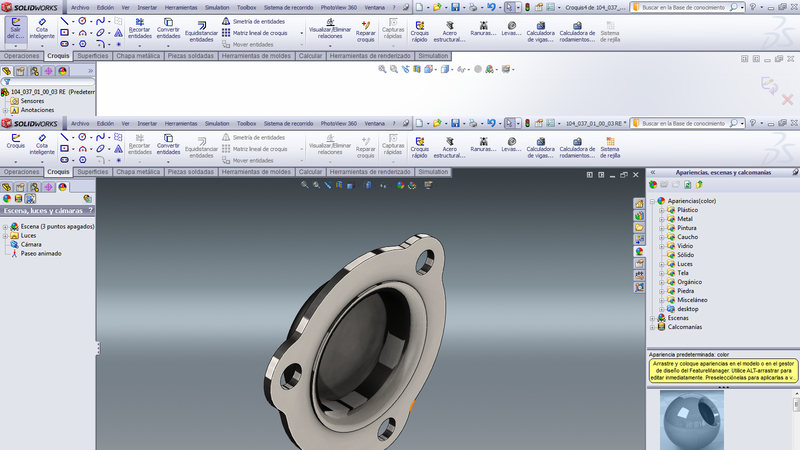
Task: Open the Herramientas menu in the lower window
Action: (x=181, y=123)
